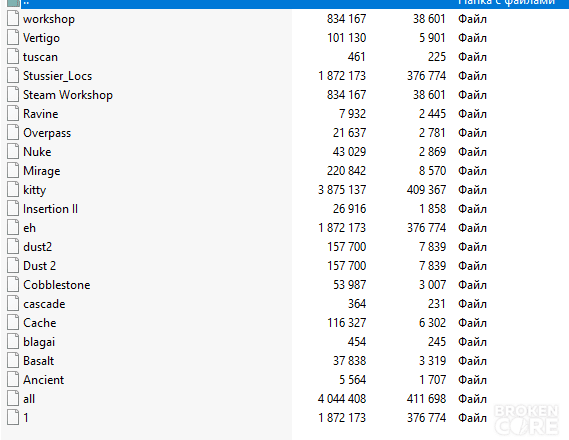Screen dimensions: 569x440
Task: Select the tuscan file name
Action: point(40,57)
